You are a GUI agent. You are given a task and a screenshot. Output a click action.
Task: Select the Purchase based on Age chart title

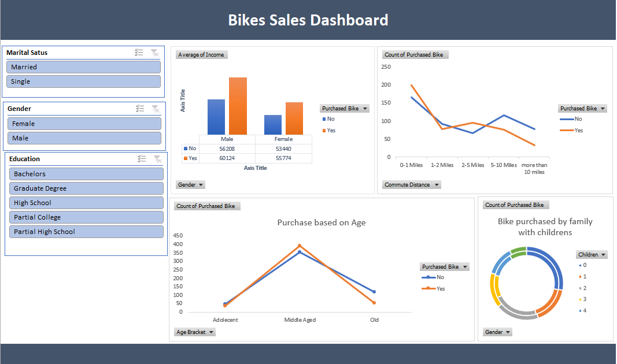point(322,222)
